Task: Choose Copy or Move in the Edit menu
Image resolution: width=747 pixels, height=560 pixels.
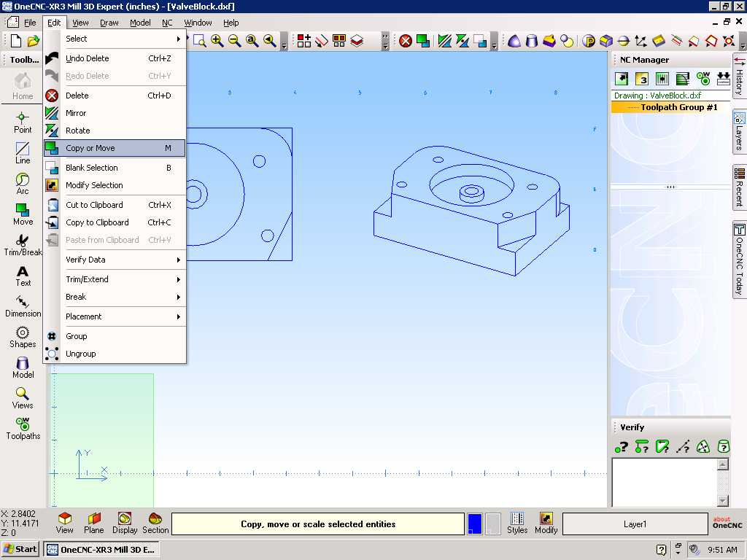Action: pyautogui.click(x=115, y=148)
